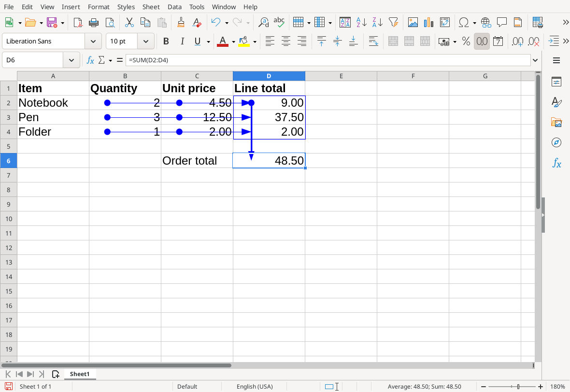Toggle Align Left
The height and width of the screenshot is (392, 570).
(x=270, y=42)
